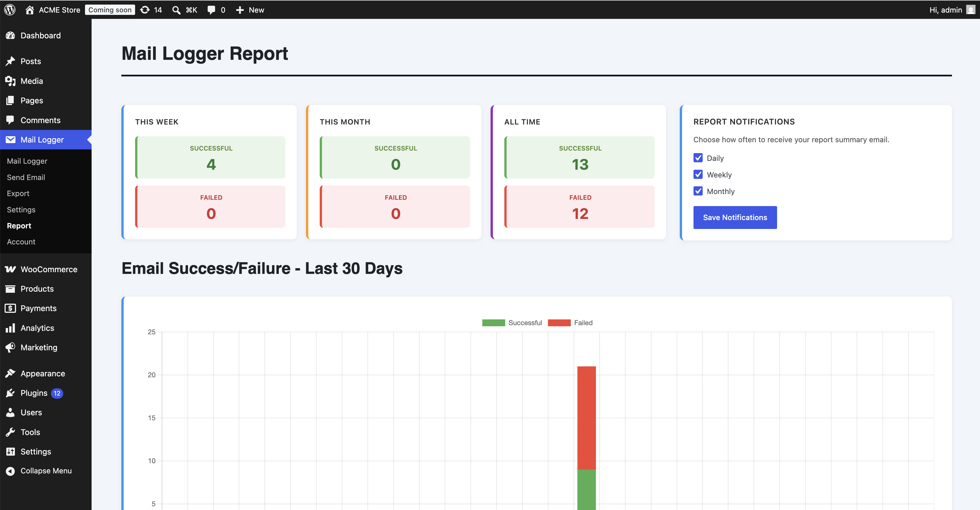The height and width of the screenshot is (510, 980).
Task: Click the Posts pushpin icon
Action: 10,61
